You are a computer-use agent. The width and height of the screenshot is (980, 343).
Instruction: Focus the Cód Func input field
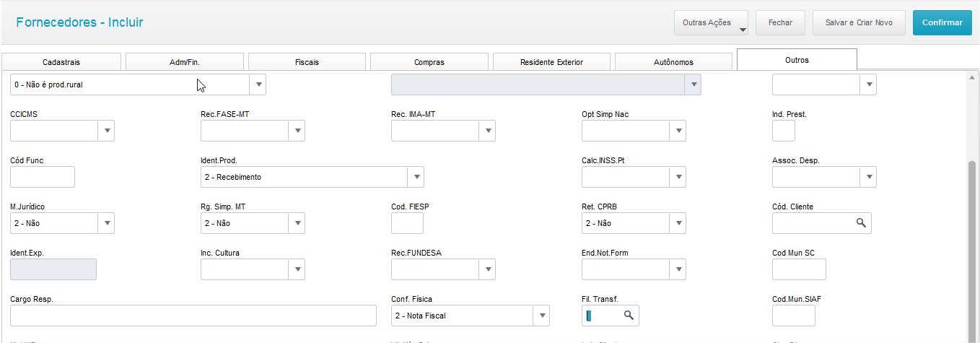pyautogui.click(x=43, y=177)
